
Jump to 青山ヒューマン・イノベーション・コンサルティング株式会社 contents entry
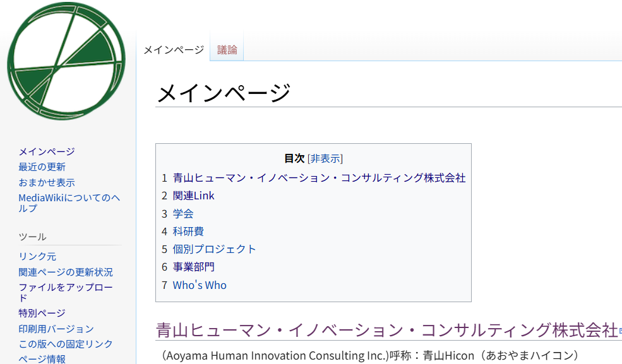[x=319, y=178]
